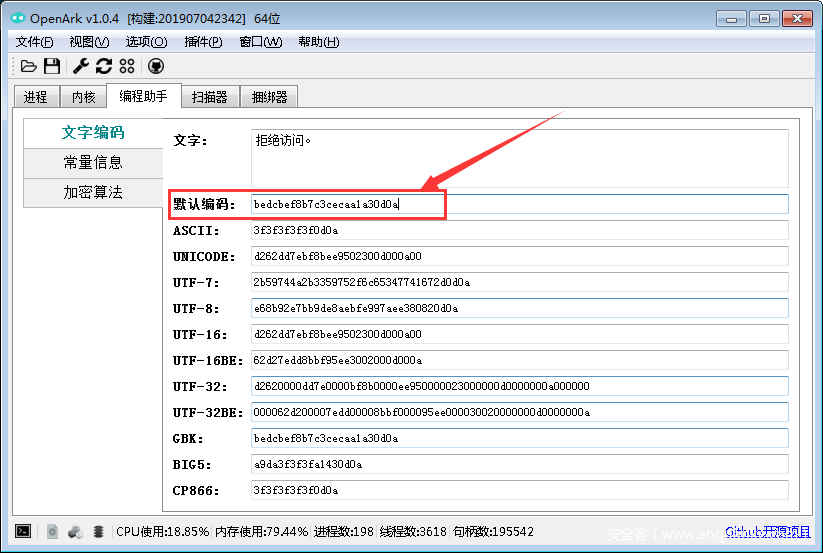Image resolution: width=823 pixels, height=553 pixels.
Task: Click the gear file icon in status bar
Action: (52, 532)
